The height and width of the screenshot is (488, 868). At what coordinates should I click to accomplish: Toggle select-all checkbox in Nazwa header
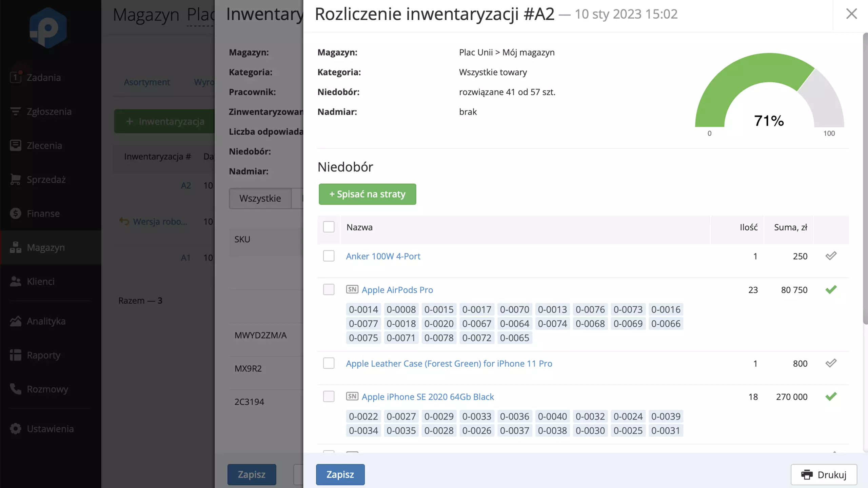pos(329,227)
